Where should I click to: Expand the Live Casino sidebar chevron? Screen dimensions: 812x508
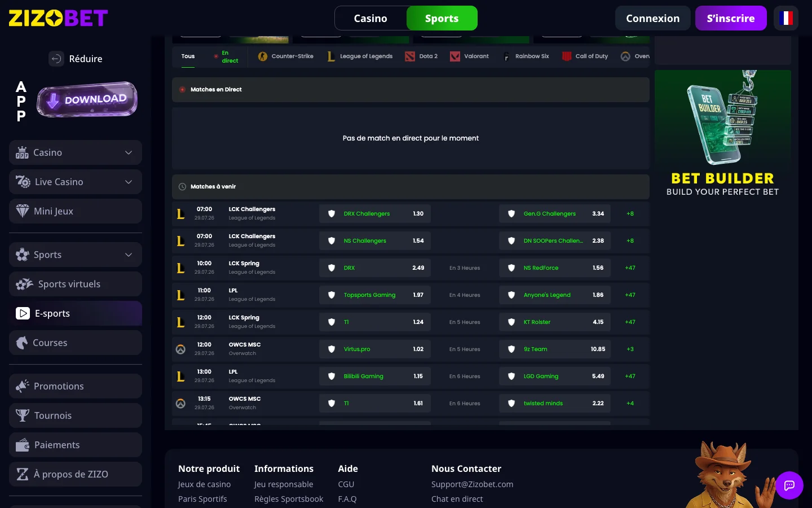129,182
